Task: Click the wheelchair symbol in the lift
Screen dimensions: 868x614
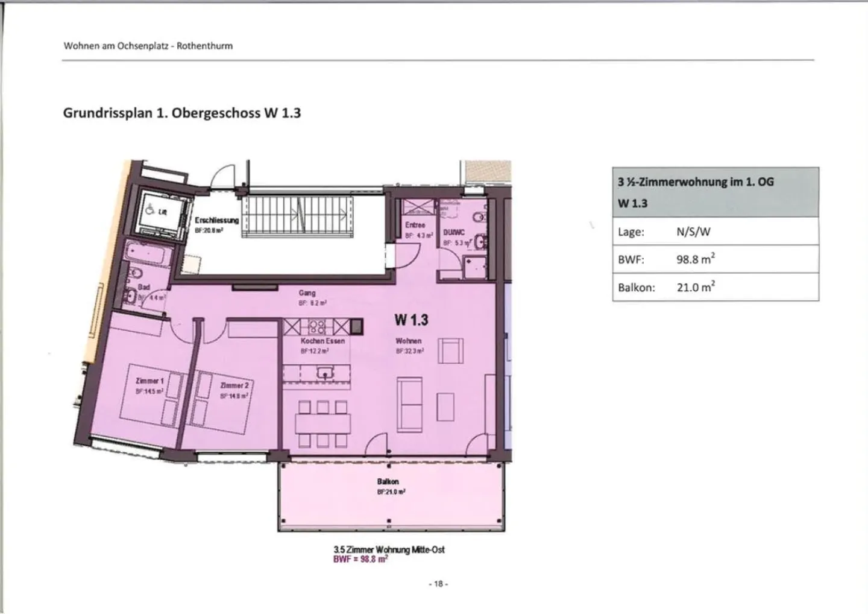Action: click(x=149, y=211)
